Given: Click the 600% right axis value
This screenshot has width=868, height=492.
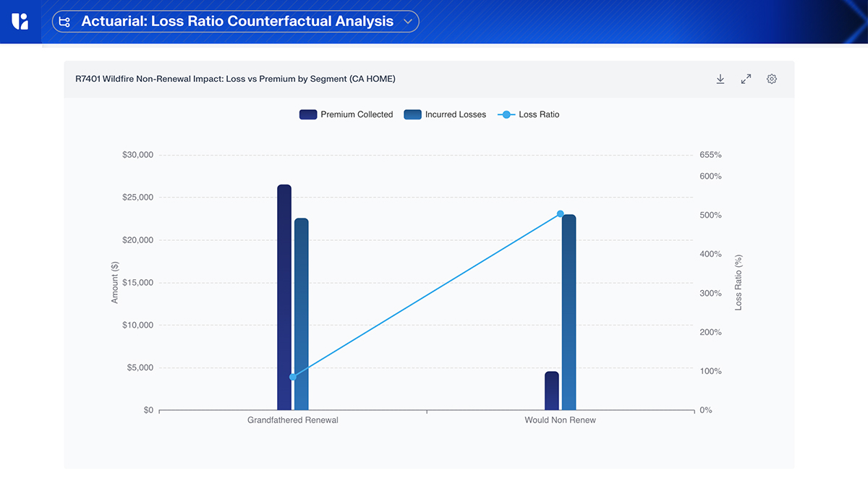Looking at the screenshot, I should [x=710, y=176].
